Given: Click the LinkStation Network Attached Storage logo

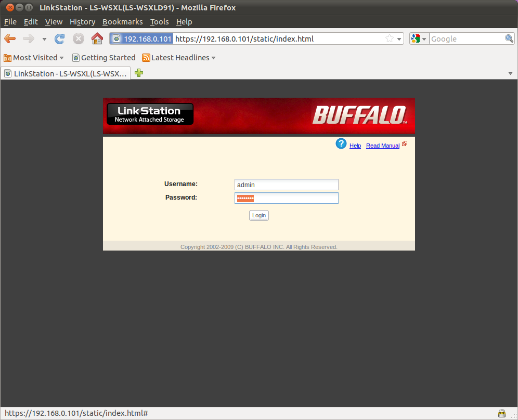Looking at the screenshot, I should (150, 114).
